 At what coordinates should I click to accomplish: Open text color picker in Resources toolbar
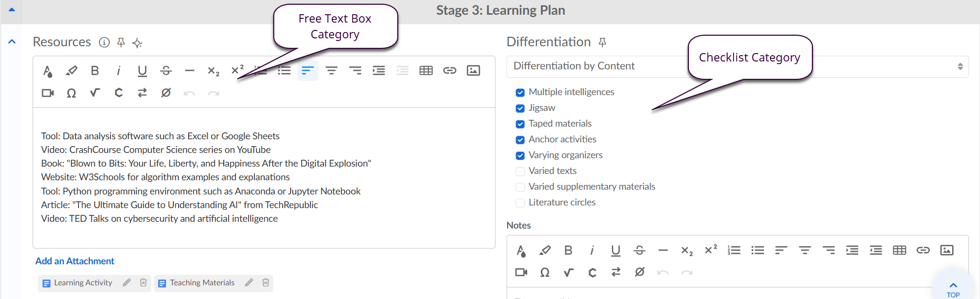(x=48, y=71)
